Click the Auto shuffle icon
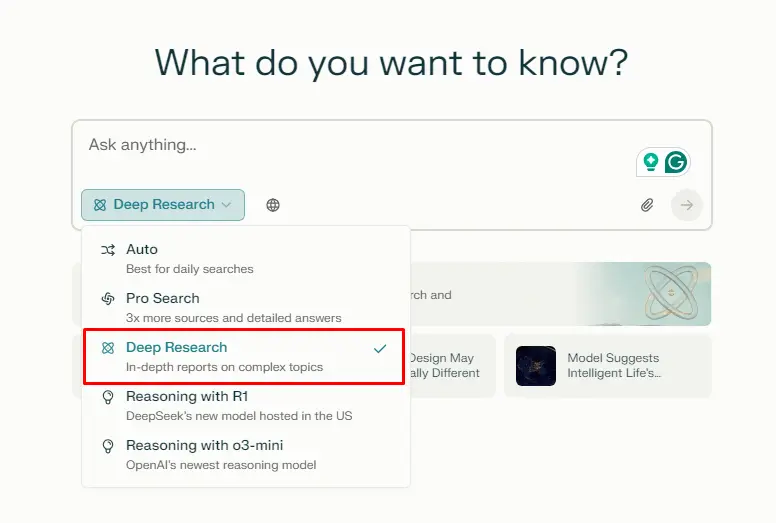776x523 pixels. [108, 250]
